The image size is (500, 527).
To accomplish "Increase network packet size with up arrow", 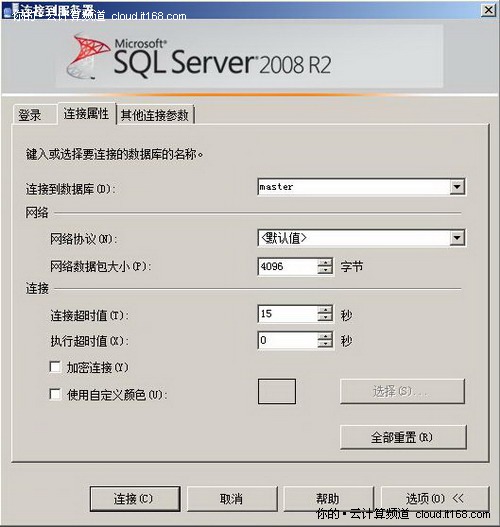I will point(325,263).
